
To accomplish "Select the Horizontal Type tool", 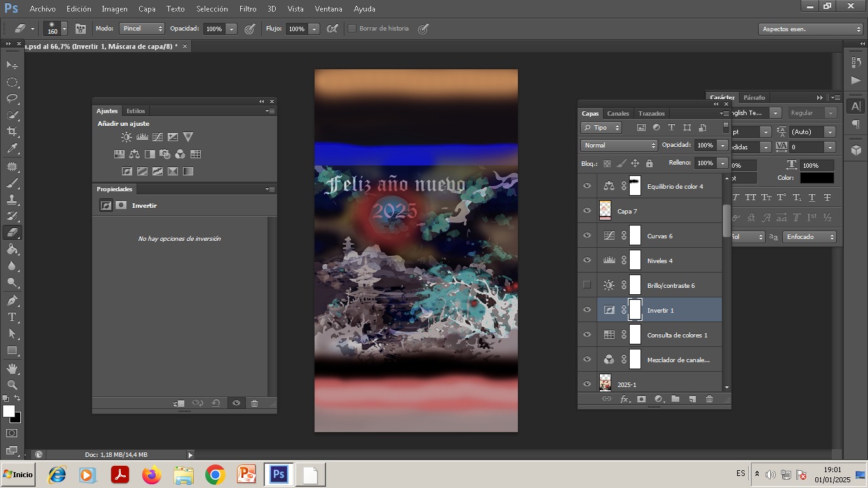I will tap(12, 317).
